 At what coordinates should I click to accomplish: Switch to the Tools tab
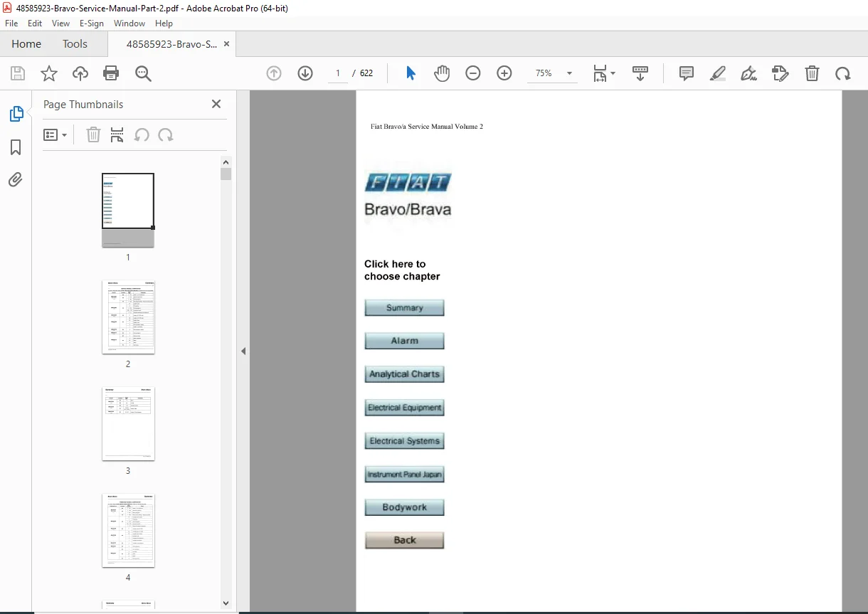(75, 44)
